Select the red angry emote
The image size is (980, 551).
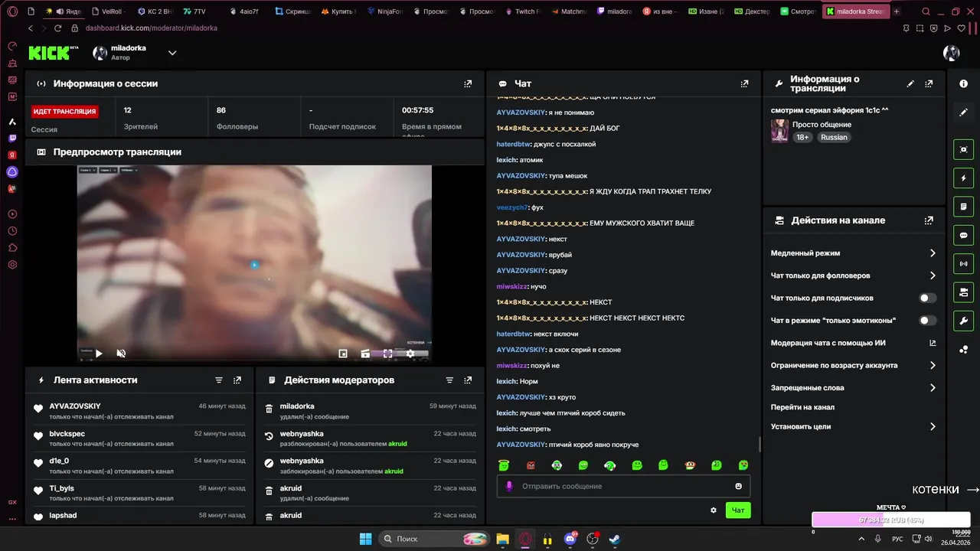531,465
